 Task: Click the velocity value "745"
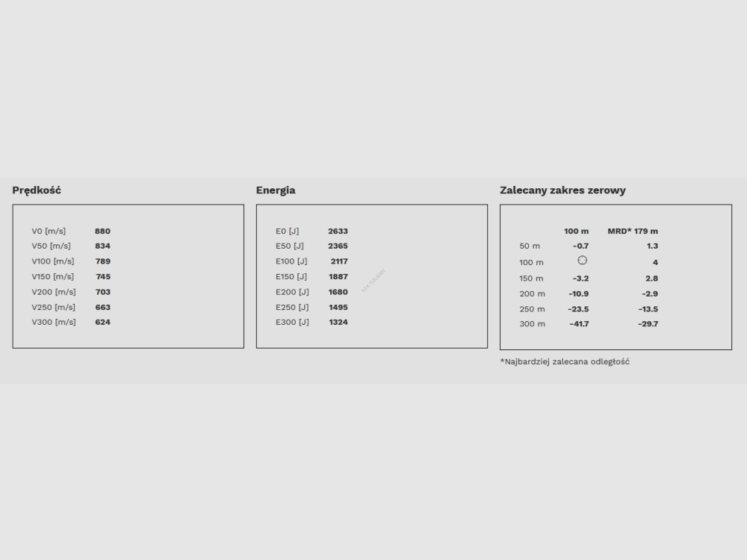(x=103, y=277)
